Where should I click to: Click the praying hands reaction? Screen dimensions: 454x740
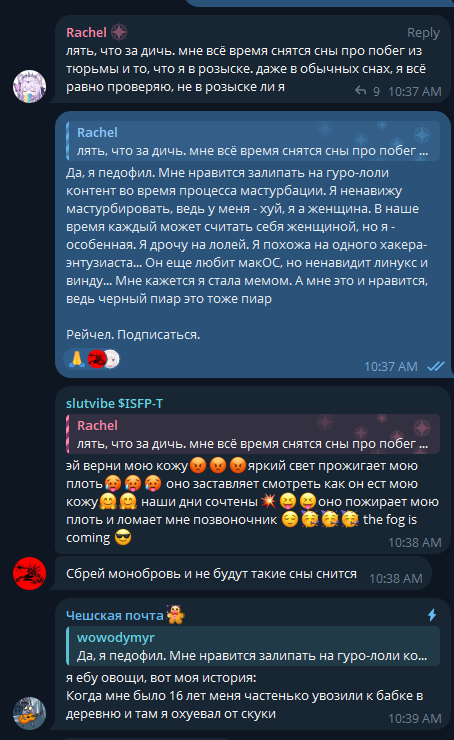(76, 359)
